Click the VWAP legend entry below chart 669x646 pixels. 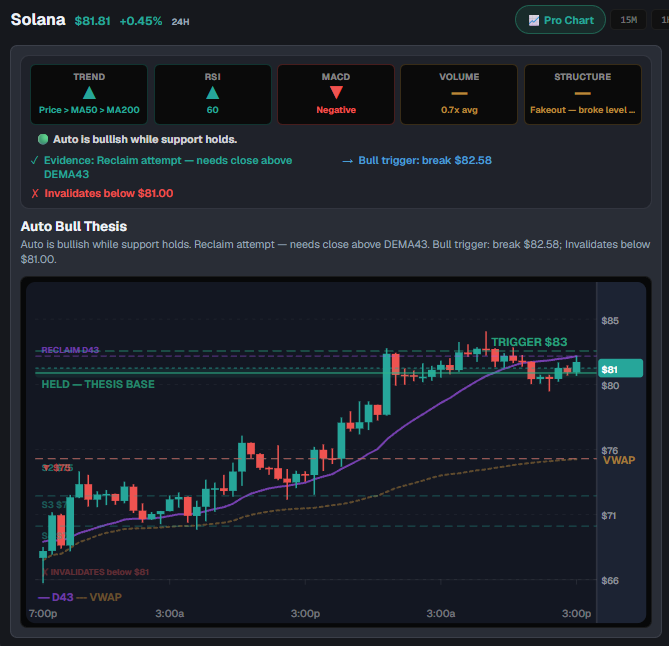[x=99, y=597]
